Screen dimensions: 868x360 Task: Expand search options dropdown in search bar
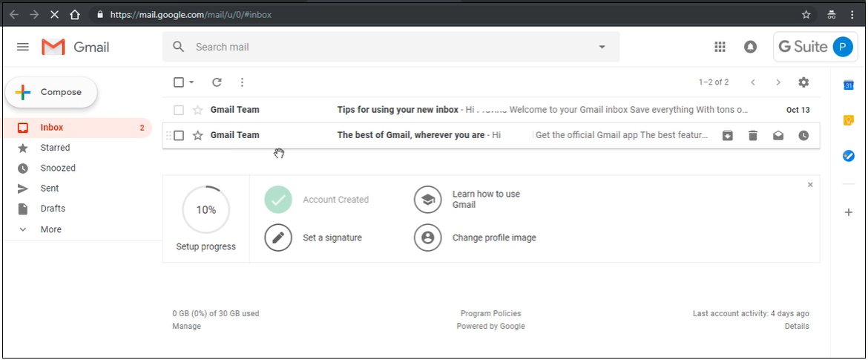(602, 47)
